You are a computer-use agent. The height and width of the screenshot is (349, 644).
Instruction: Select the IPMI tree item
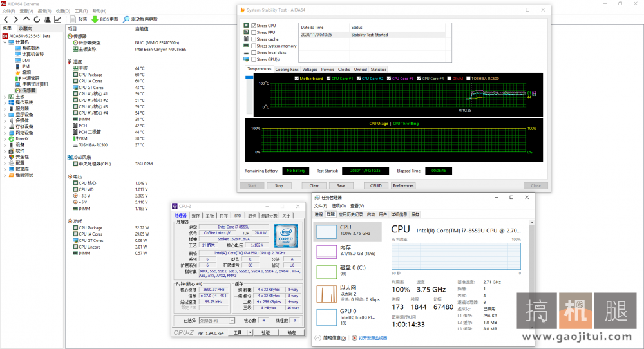click(x=23, y=66)
